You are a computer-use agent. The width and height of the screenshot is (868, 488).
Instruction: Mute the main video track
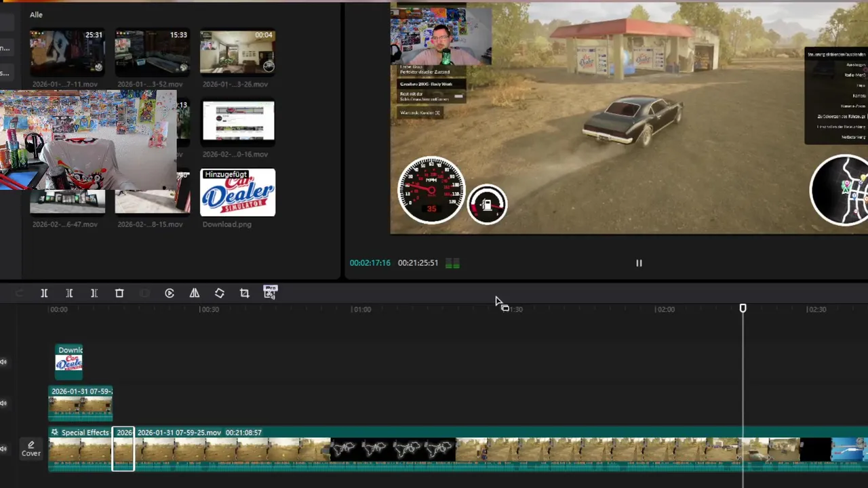[3, 448]
